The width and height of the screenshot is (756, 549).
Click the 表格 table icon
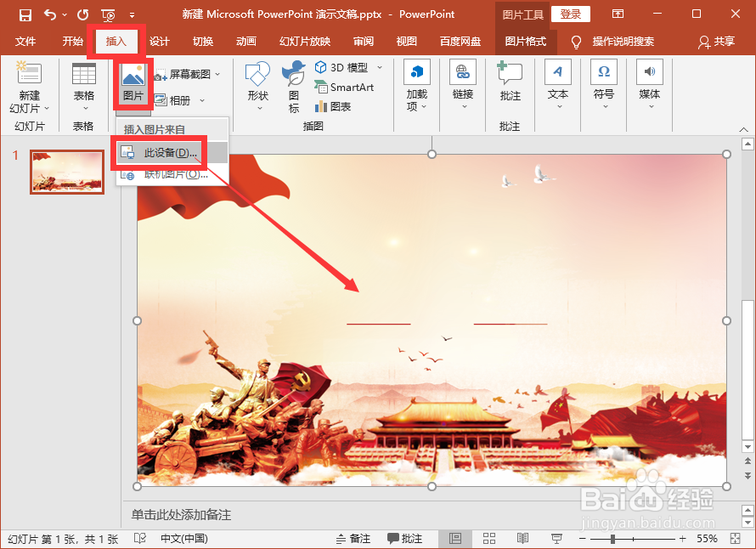[x=84, y=74]
